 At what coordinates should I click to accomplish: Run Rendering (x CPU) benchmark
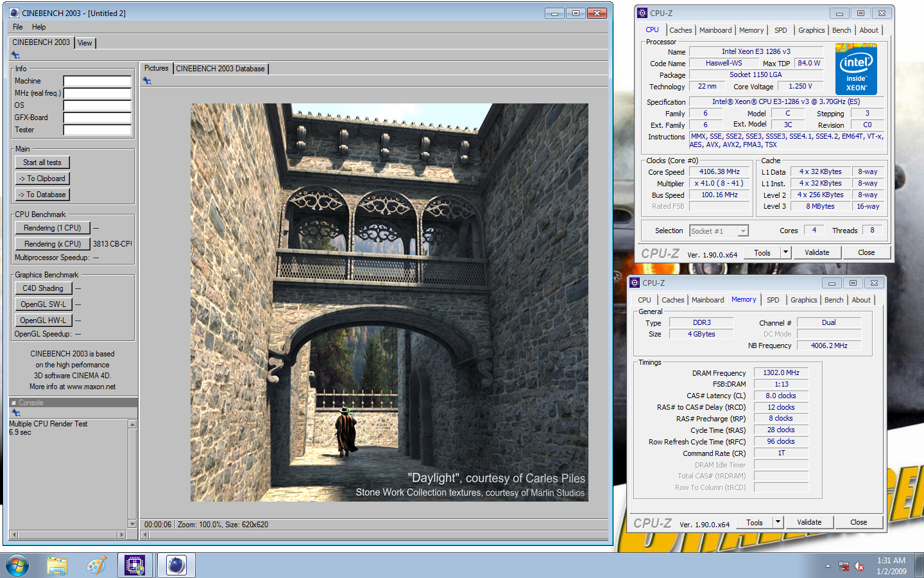[x=52, y=244]
